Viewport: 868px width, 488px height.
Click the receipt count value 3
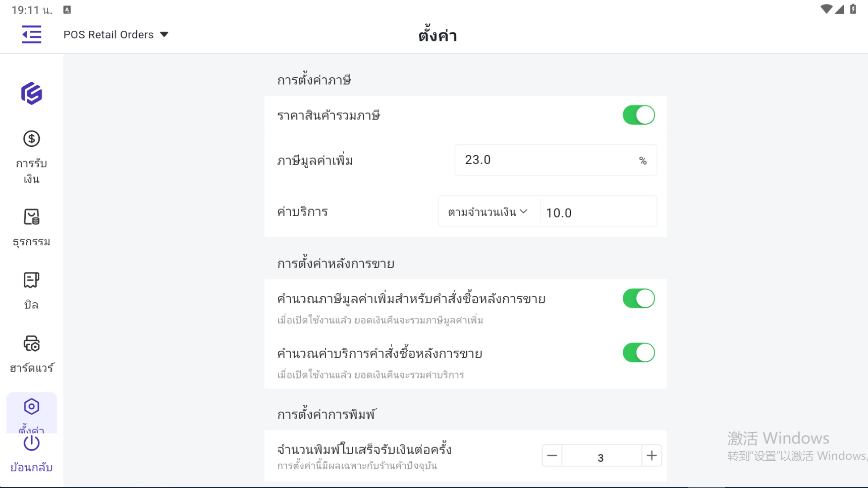click(x=601, y=457)
